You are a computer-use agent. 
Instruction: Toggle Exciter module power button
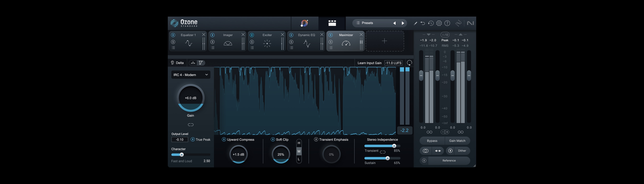click(252, 35)
